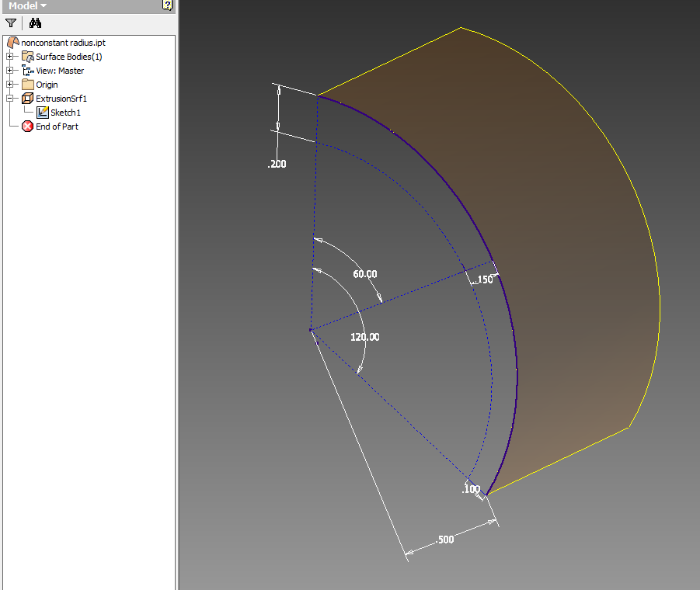The height and width of the screenshot is (590, 700).
Task: Click the help question mark button
Action: click(x=167, y=5)
